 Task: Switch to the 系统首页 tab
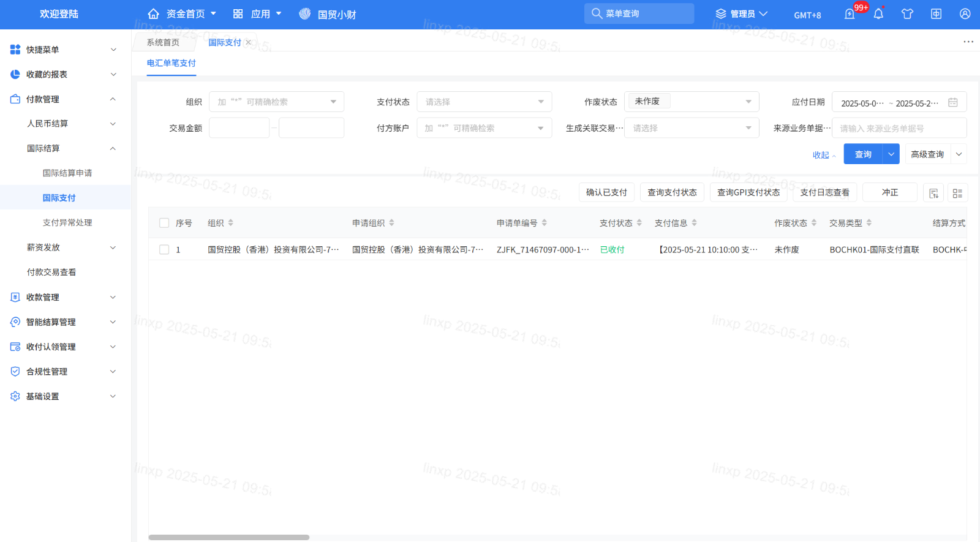tap(163, 43)
